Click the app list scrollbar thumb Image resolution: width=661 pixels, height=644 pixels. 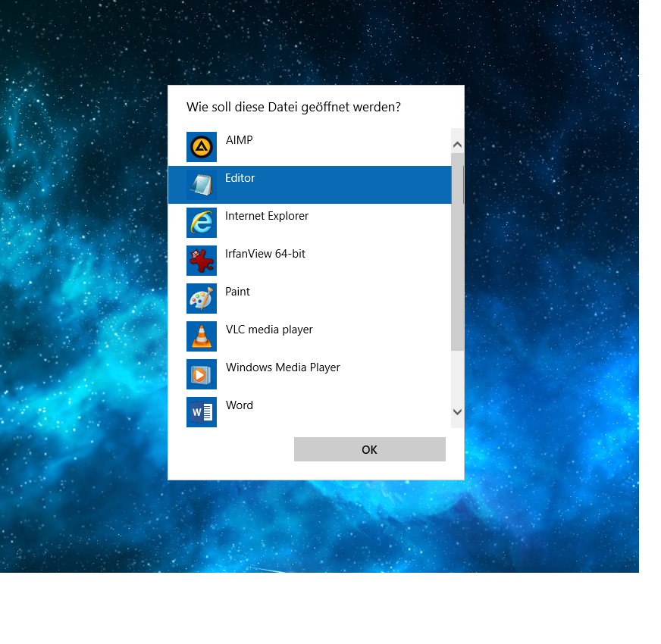point(457,252)
